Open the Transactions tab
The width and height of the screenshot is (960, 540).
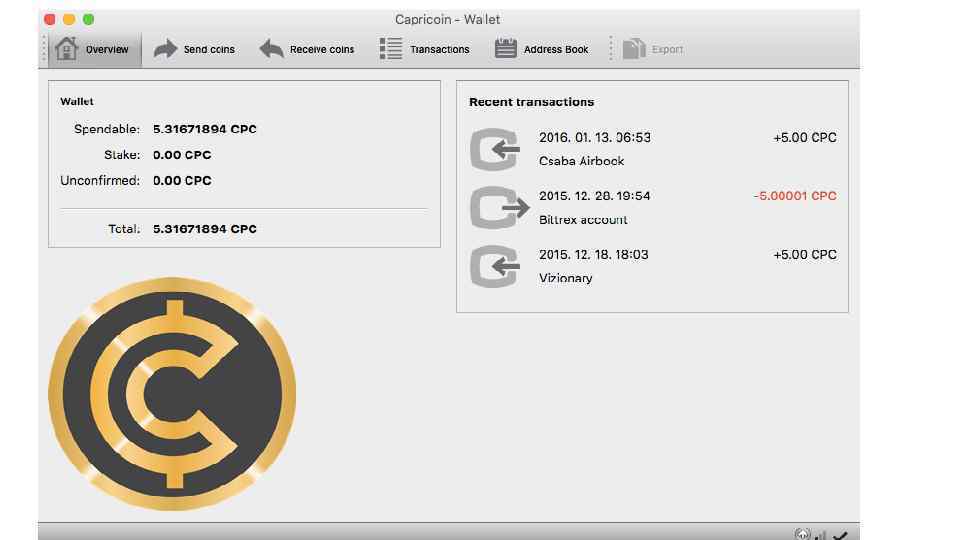[x=424, y=49]
